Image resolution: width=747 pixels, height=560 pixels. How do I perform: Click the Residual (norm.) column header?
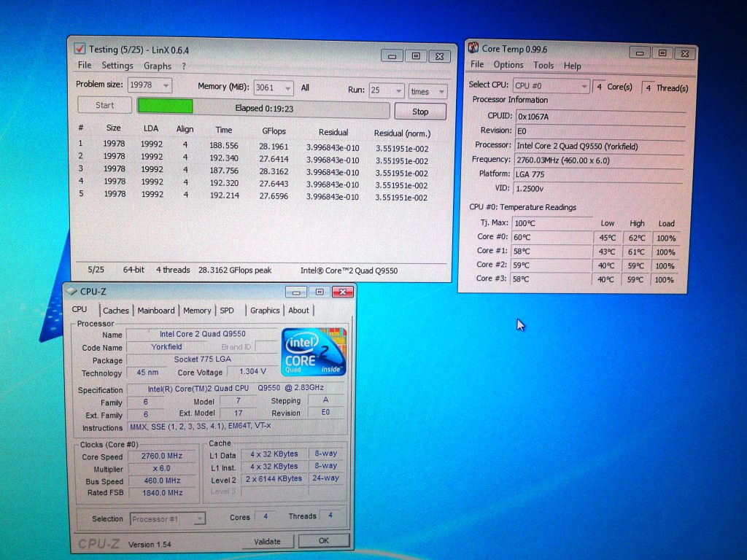402,133
